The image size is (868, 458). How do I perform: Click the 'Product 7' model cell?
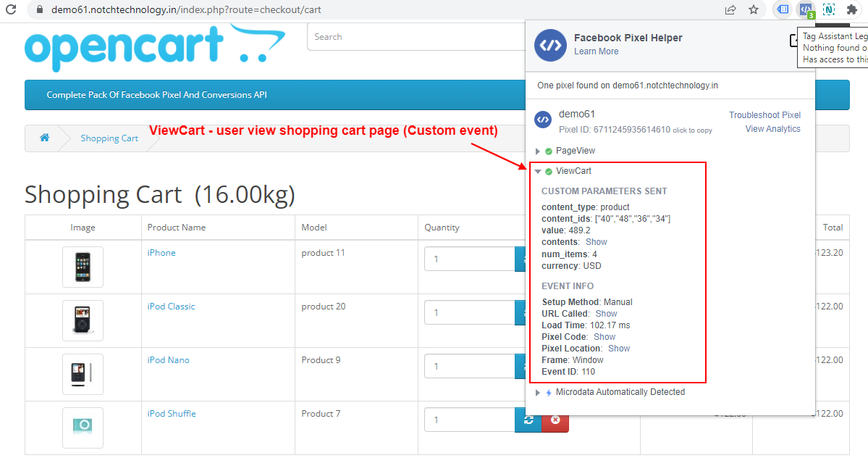coord(321,414)
